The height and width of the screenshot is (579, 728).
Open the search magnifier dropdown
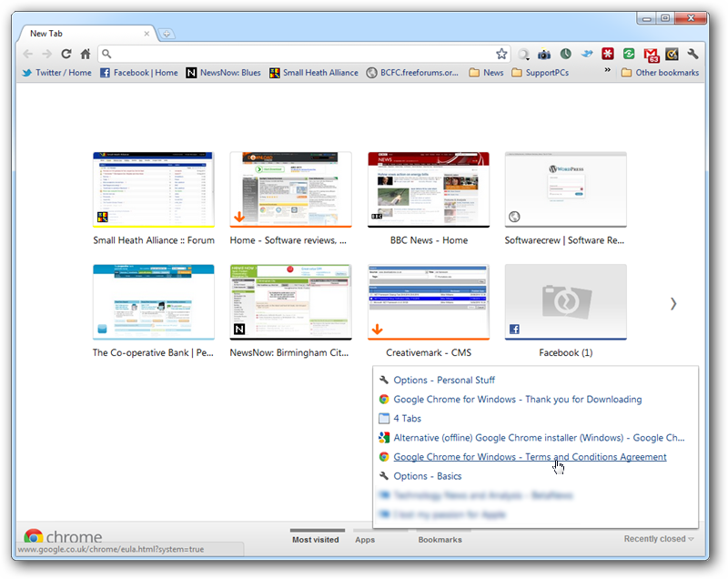coord(523,54)
